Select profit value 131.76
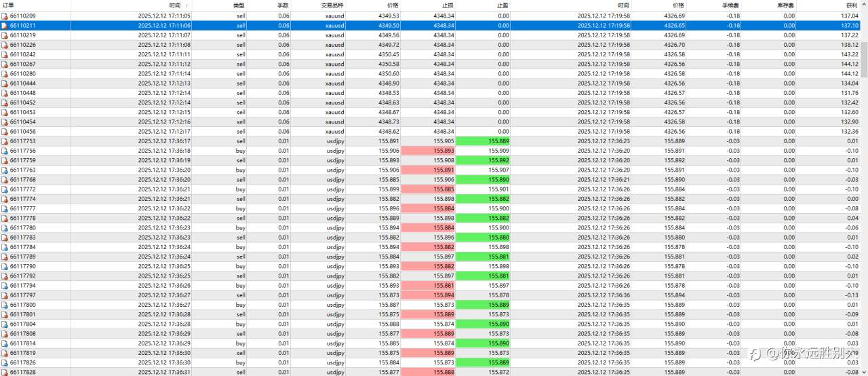 pos(850,93)
